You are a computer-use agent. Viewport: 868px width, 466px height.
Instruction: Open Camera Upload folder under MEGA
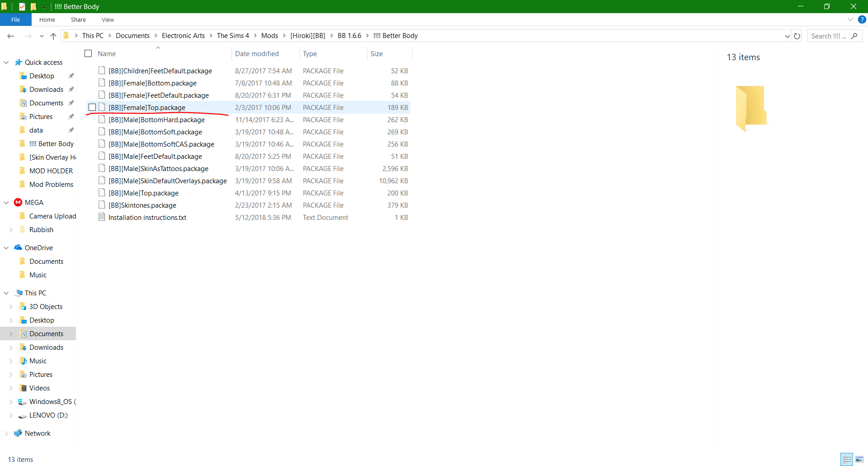tap(52, 216)
